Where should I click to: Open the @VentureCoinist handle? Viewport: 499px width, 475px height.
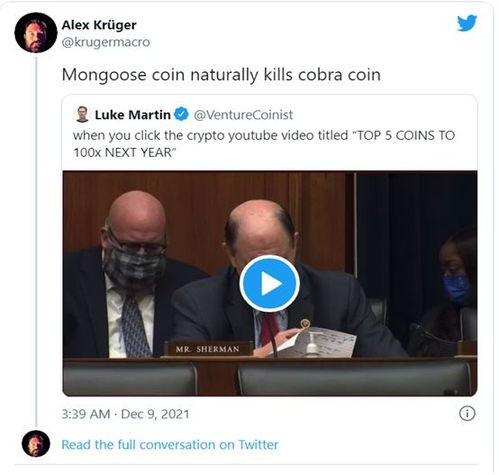coord(243,115)
